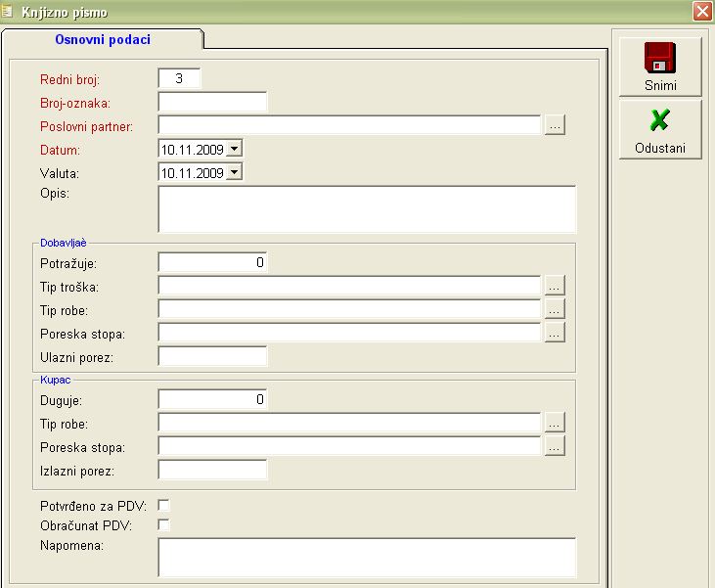Open Kupac Tip robe ellipsis lookup
715x588 pixels.
(555, 423)
